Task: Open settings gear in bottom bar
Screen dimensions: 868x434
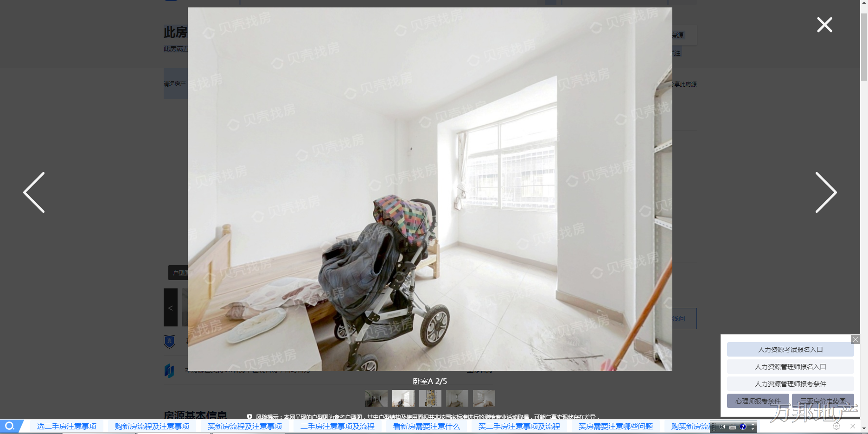Action: pyautogui.click(x=836, y=426)
